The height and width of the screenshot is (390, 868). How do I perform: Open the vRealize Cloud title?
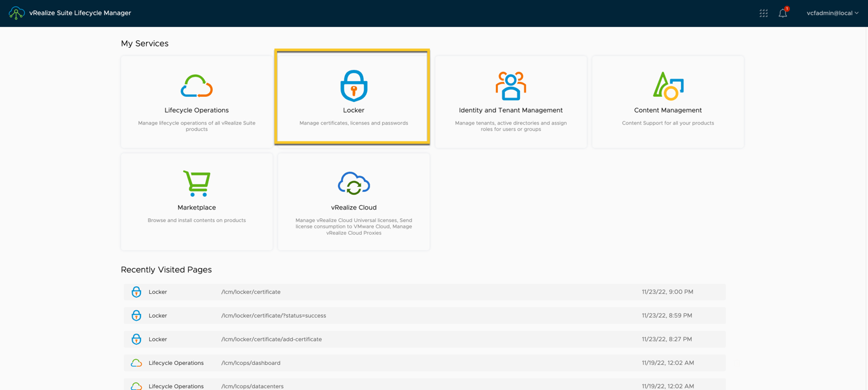pyautogui.click(x=354, y=208)
